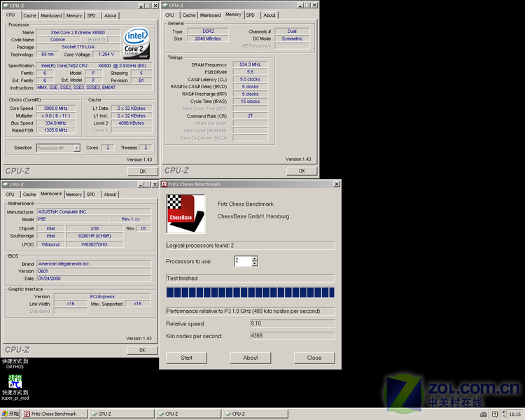Switch to CPU tab in the Memory CPU-Z window
This screenshot has width=525, height=420.
pos(170,15)
